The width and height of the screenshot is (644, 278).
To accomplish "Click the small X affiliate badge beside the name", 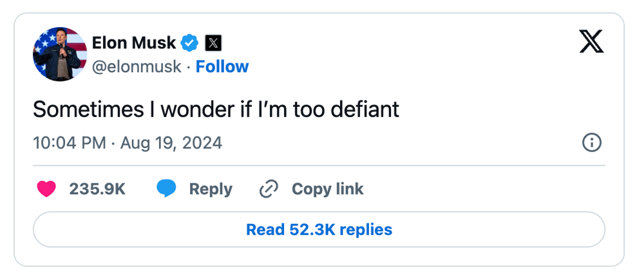I will point(213,43).
